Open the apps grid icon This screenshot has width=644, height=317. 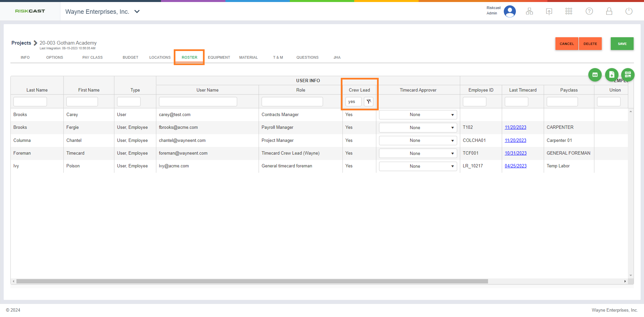point(569,11)
